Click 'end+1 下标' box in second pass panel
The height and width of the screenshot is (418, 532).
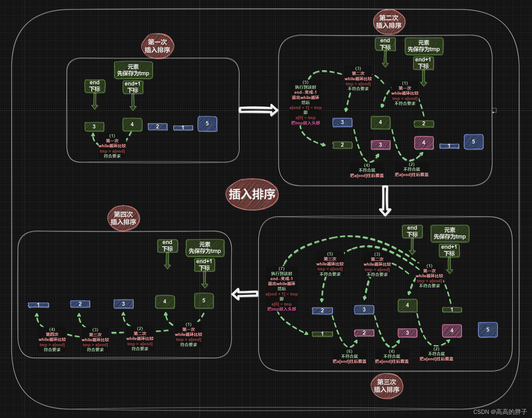423,63
